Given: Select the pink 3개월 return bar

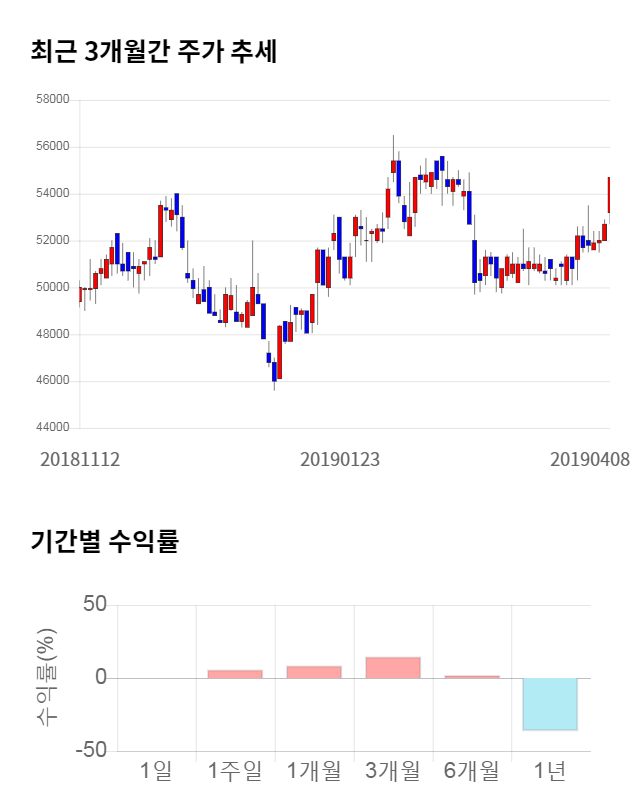Looking at the screenshot, I should coord(392,668).
